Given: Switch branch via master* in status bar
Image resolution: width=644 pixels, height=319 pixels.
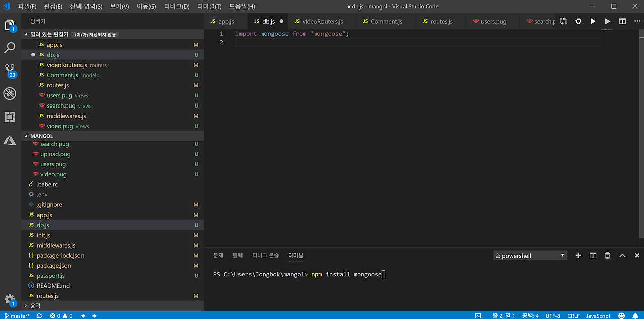Looking at the screenshot, I should (x=17, y=315).
